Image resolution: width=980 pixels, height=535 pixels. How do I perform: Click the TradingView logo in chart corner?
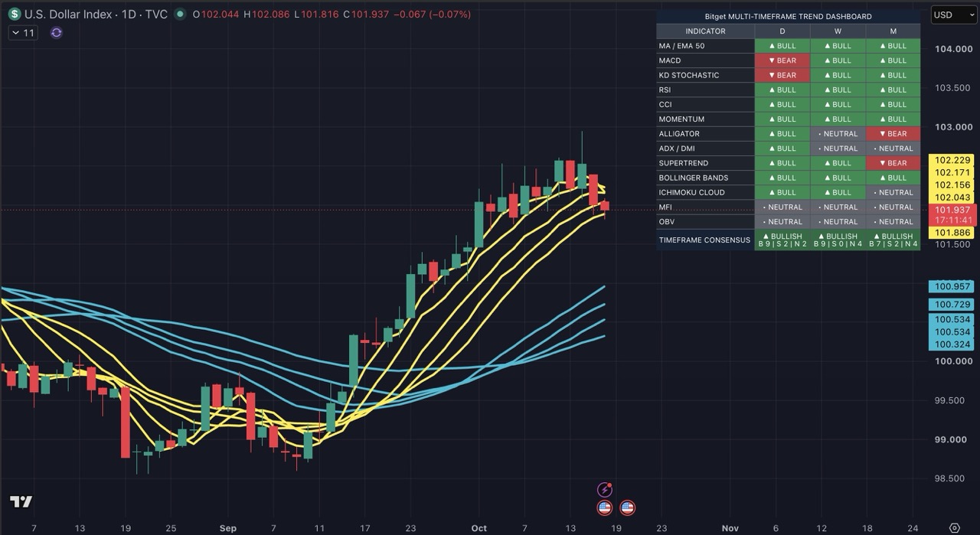21,502
